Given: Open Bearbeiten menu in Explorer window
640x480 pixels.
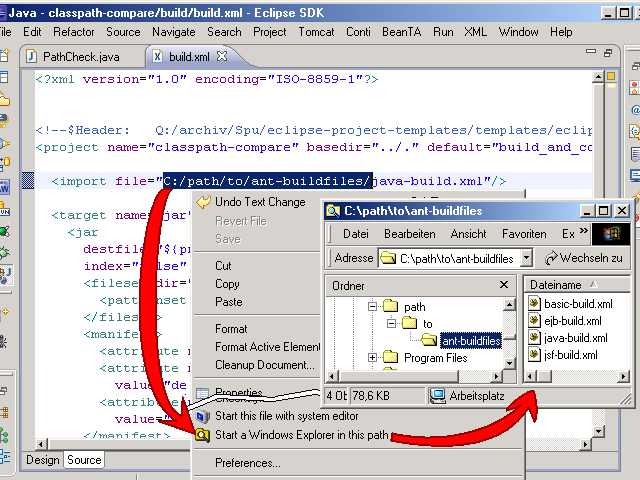Looking at the screenshot, I should click(409, 234).
